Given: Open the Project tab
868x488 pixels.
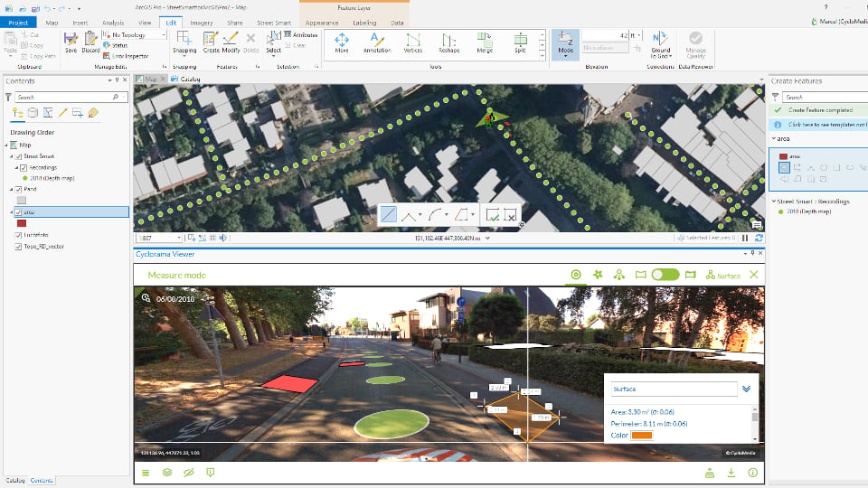Looking at the screenshot, I should coord(18,23).
